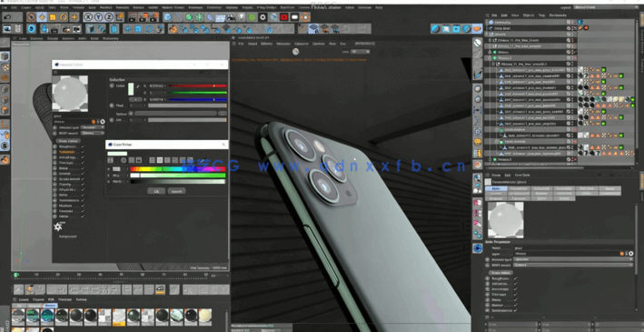Open the BRDF model dropdown in Attribute Manager
This screenshot has width=644, height=332.
pos(573,266)
